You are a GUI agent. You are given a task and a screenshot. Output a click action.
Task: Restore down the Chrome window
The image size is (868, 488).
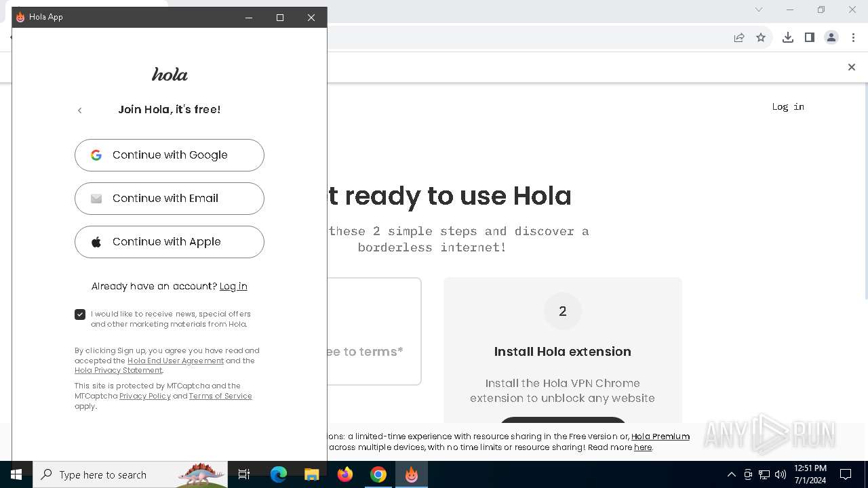[821, 9]
